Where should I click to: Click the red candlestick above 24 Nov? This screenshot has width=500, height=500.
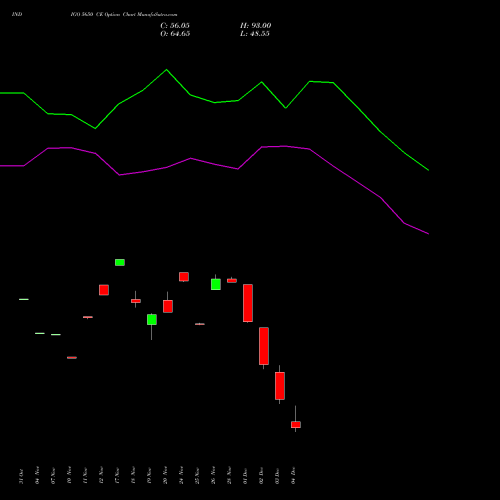[184, 277]
